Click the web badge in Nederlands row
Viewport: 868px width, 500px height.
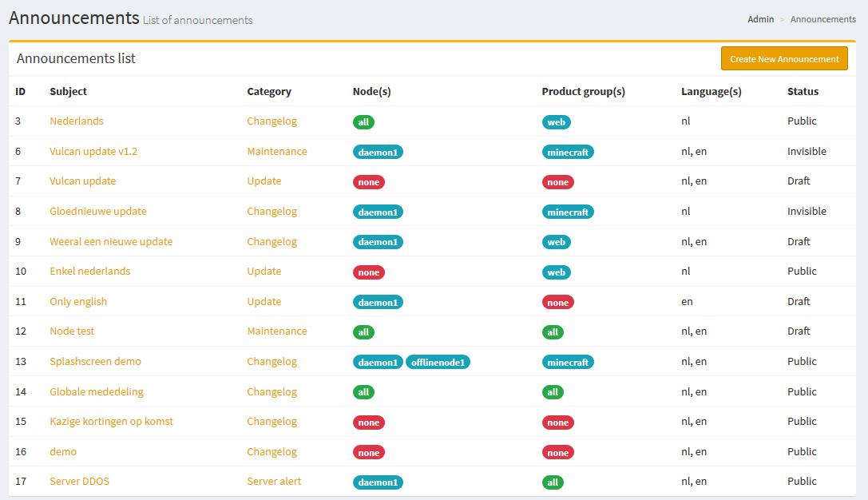coord(556,122)
